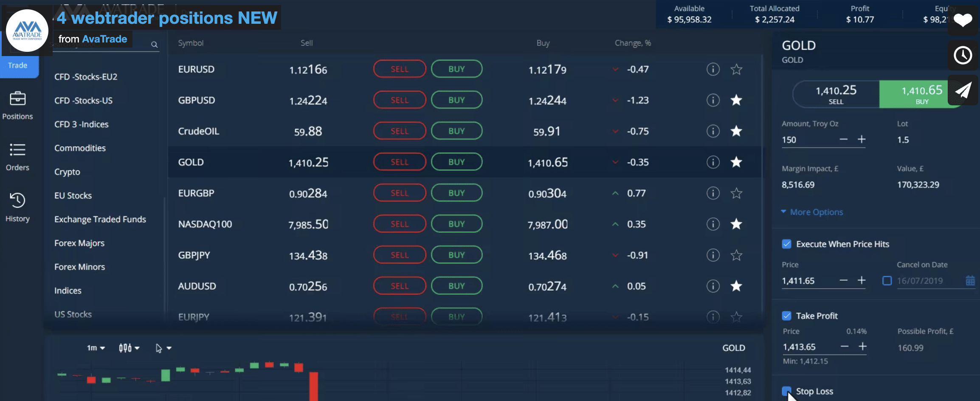Select Exchange Traded Funds category

tap(100, 220)
